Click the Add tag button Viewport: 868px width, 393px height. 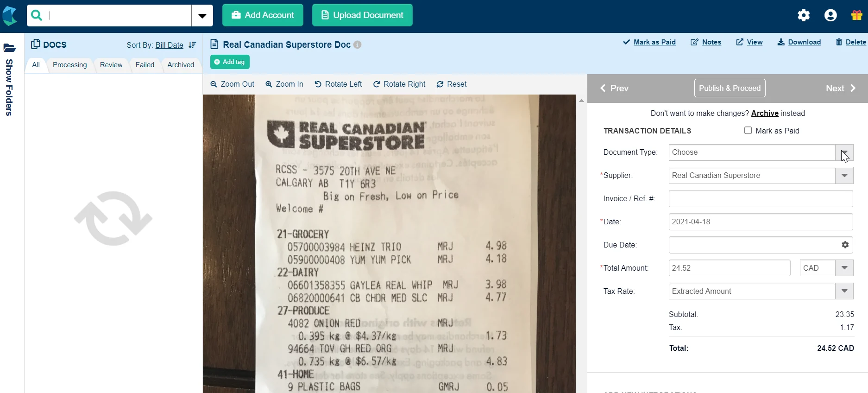click(x=230, y=62)
